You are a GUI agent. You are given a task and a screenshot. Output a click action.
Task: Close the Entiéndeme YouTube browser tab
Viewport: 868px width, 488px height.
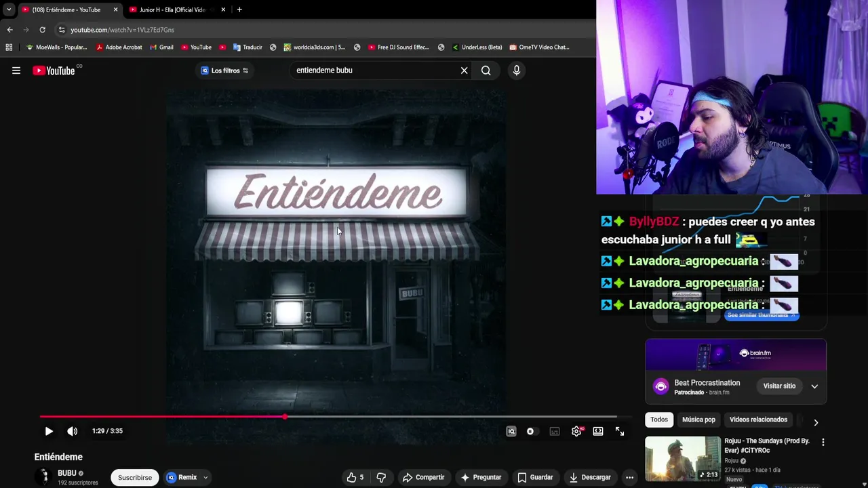coord(115,9)
